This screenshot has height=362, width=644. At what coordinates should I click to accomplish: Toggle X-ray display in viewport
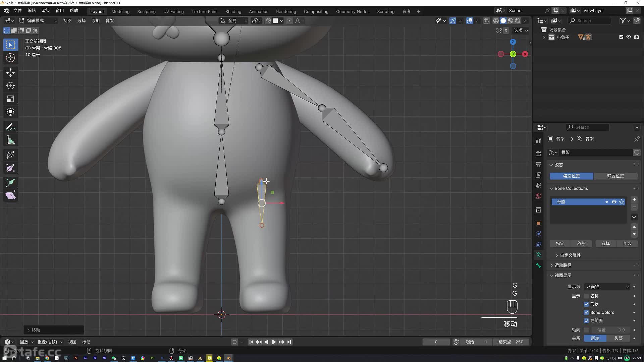[486, 21]
